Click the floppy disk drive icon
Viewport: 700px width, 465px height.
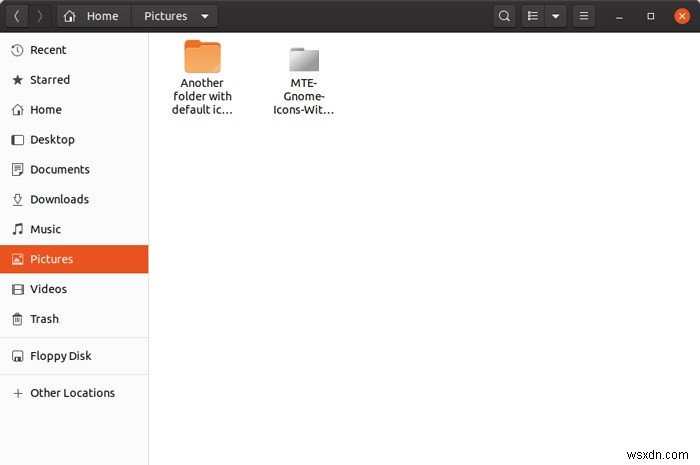coord(17,356)
